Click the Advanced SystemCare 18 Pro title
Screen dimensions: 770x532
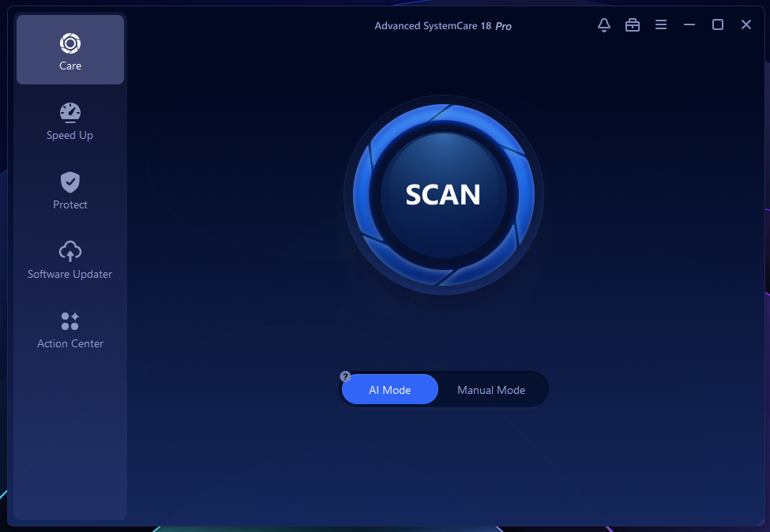443,26
